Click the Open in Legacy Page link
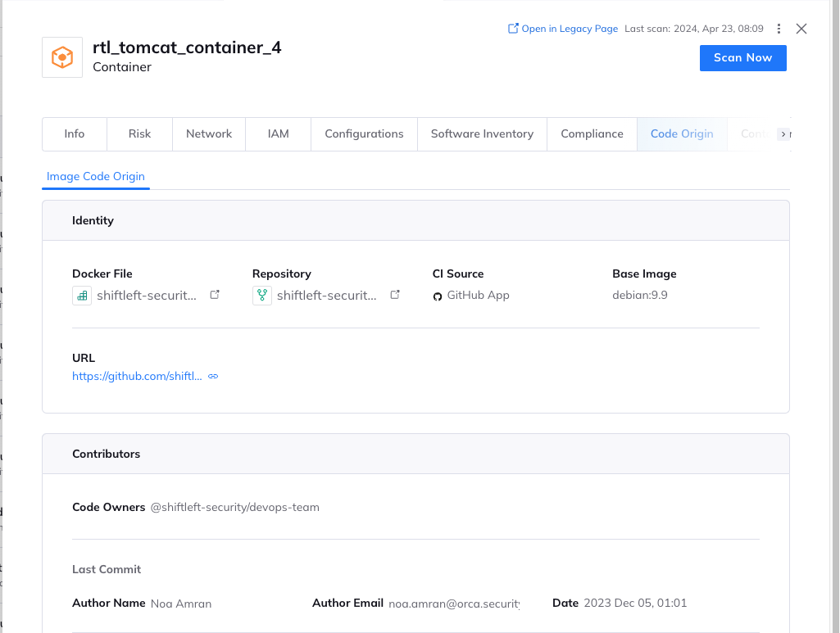 pos(570,29)
